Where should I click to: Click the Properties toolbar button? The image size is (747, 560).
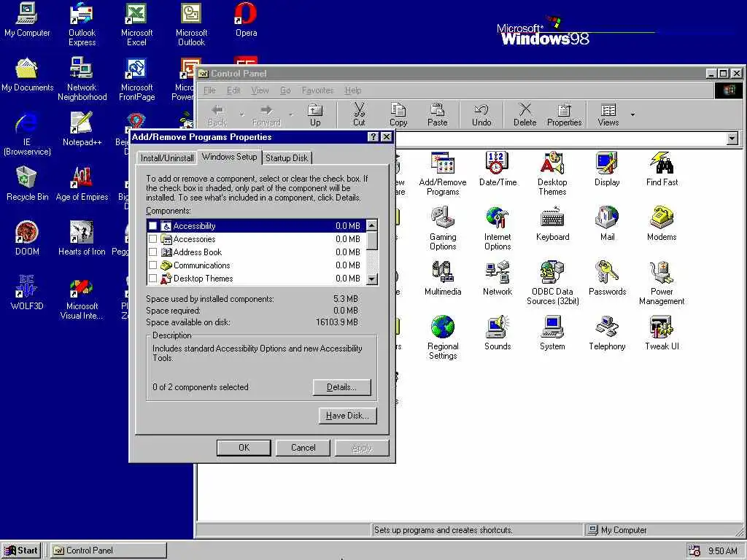click(x=564, y=115)
